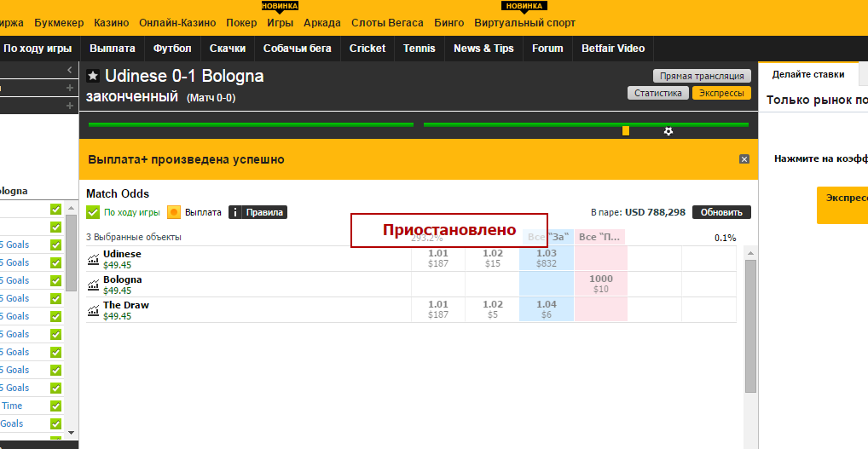Click the pink Все "П… lay-all header
868x449 pixels.
click(x=599, y=237)
